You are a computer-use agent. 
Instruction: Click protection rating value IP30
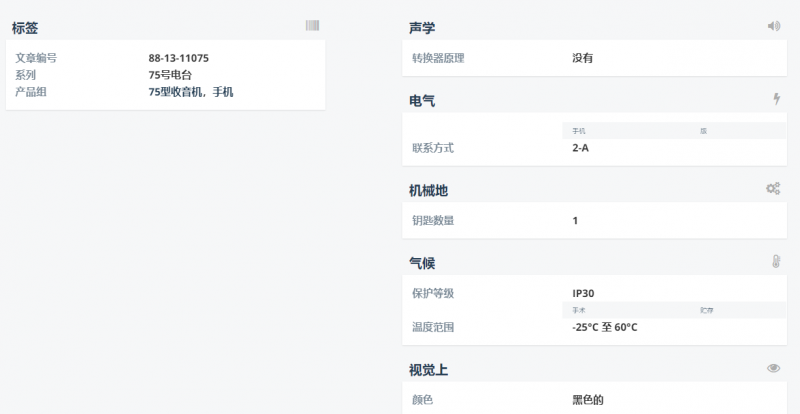pyautogui.click(x=583, y=293)
